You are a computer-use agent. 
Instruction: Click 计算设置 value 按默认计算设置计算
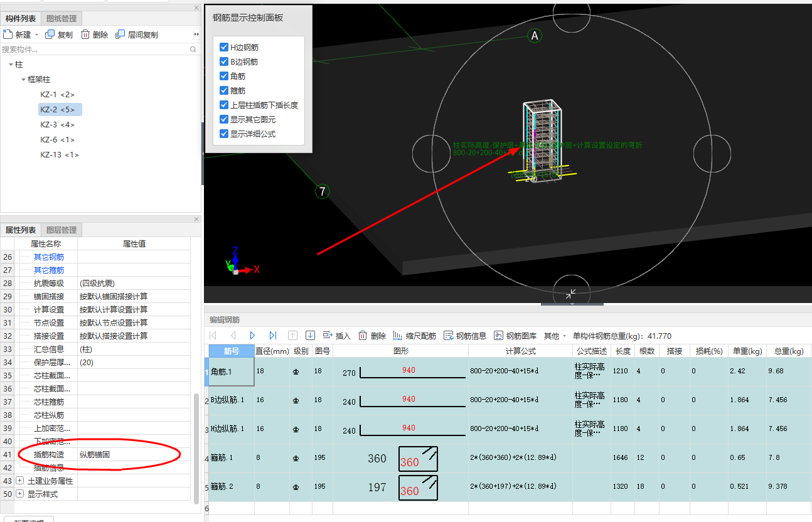pyautogui.click(x=134, y=309)
